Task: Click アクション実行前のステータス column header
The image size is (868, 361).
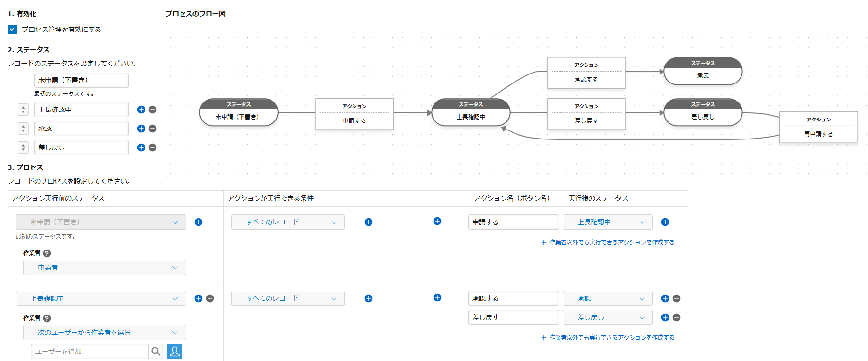Action: [58, 198]
